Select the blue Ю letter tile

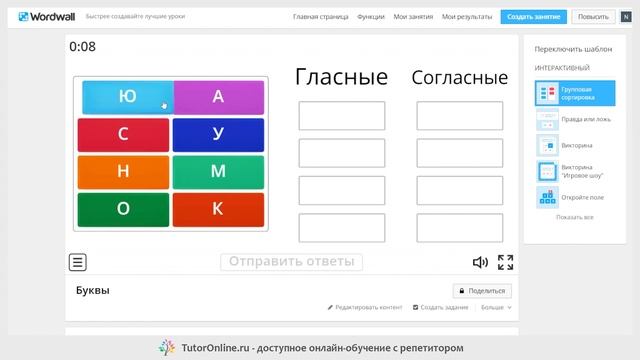click(128, 97)
